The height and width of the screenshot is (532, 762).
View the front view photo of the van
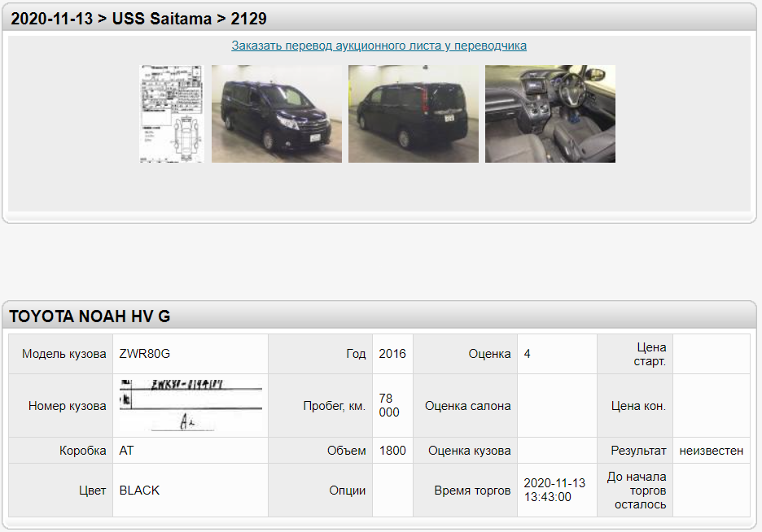277,114
